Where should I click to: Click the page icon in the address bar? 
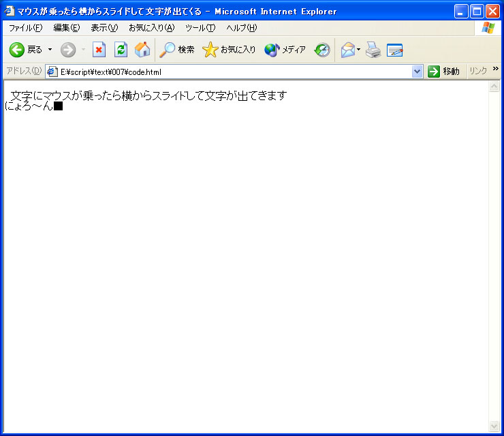pos(52,72)
